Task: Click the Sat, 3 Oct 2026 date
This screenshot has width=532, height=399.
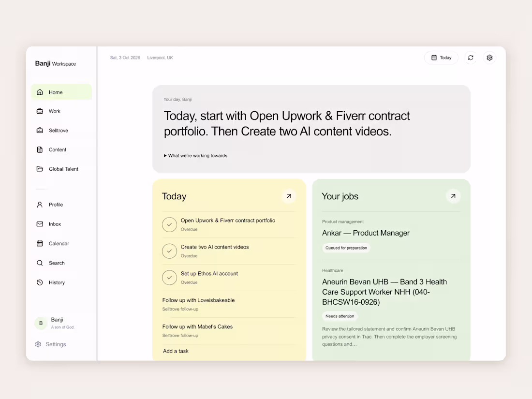Action: click(x=125, y=58)
